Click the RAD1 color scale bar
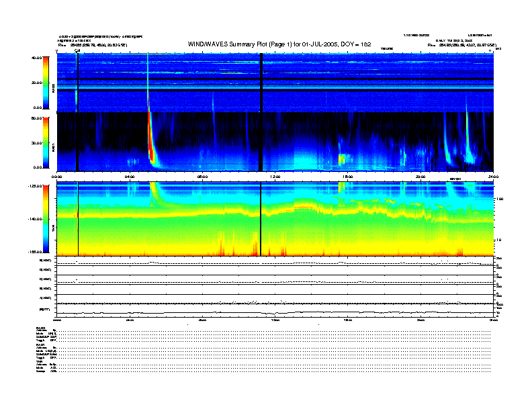 pyautogui.click(x=46, y=142)
